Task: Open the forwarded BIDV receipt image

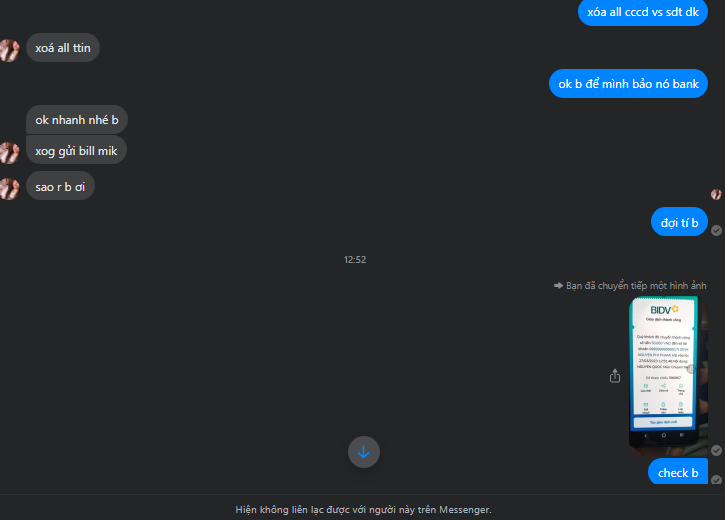Action: (x=668, y=376)
